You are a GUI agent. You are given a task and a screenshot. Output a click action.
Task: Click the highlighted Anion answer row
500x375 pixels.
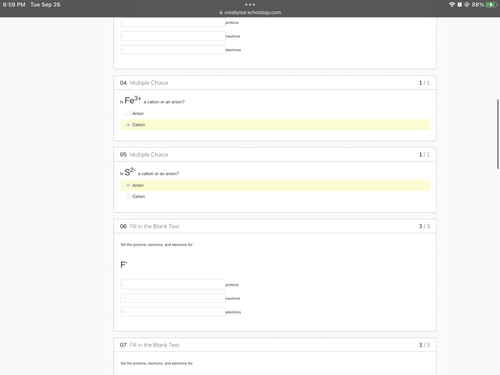click(275, 185)
